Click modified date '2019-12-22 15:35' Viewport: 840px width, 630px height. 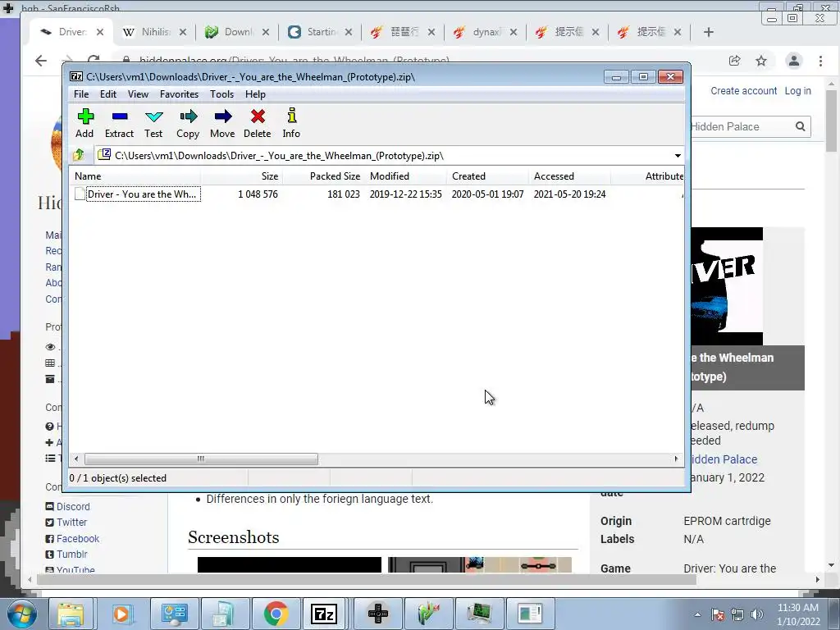coord(405,194)
